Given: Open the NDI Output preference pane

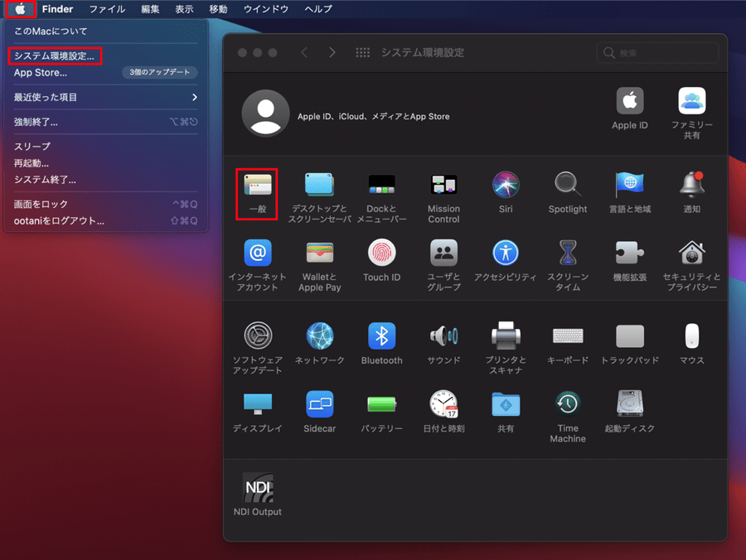Looking at the screenshot, I should pyautogui.click(x=257, y=487).
